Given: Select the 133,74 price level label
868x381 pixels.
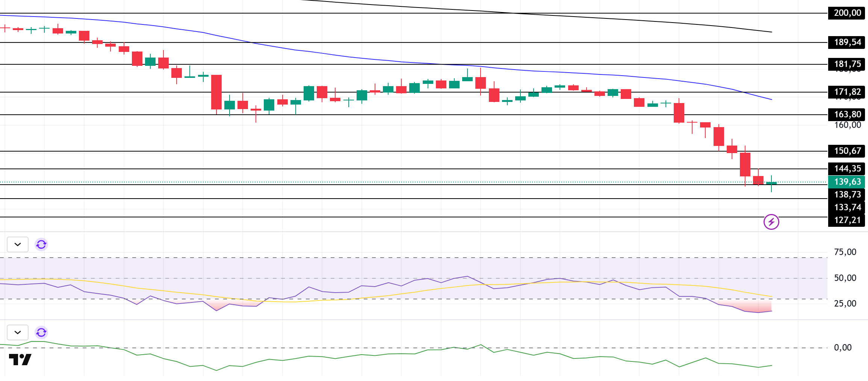Looking at the screenshot, I should point(847,208).
